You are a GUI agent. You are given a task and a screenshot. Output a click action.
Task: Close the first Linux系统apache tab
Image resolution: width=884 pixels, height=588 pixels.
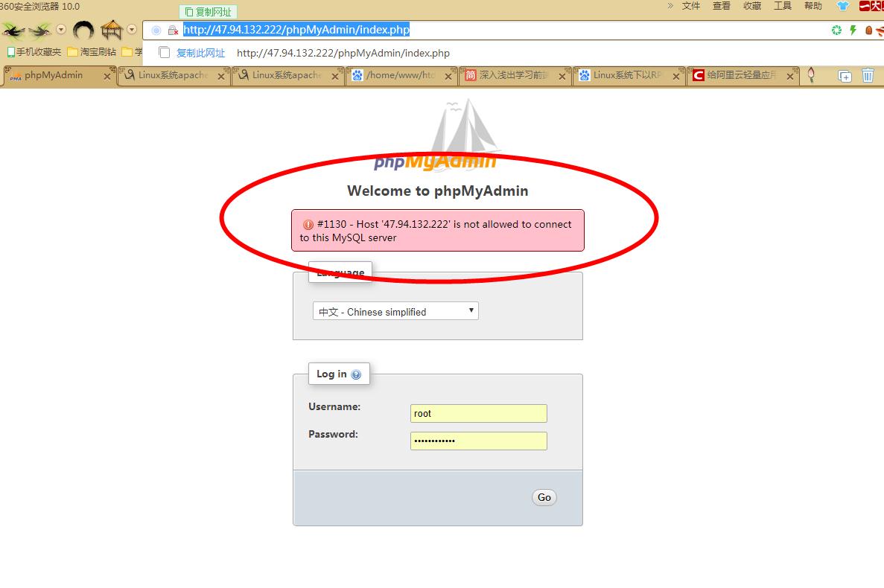click(221, 76)
